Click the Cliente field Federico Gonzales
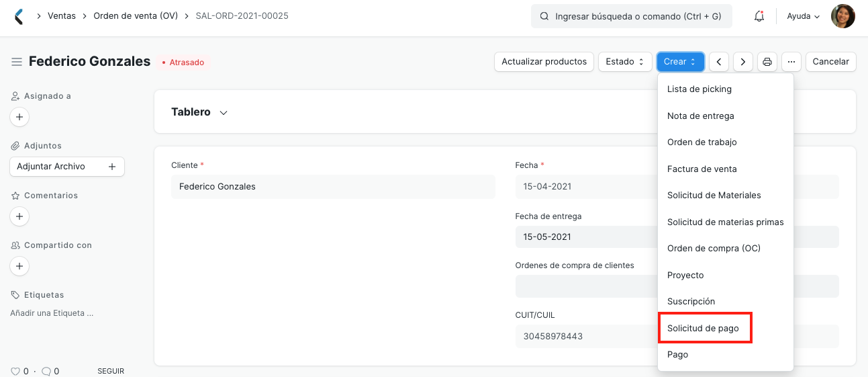This screenshot has height=377, width=868. pyautogui.click(x=333, y=187)
